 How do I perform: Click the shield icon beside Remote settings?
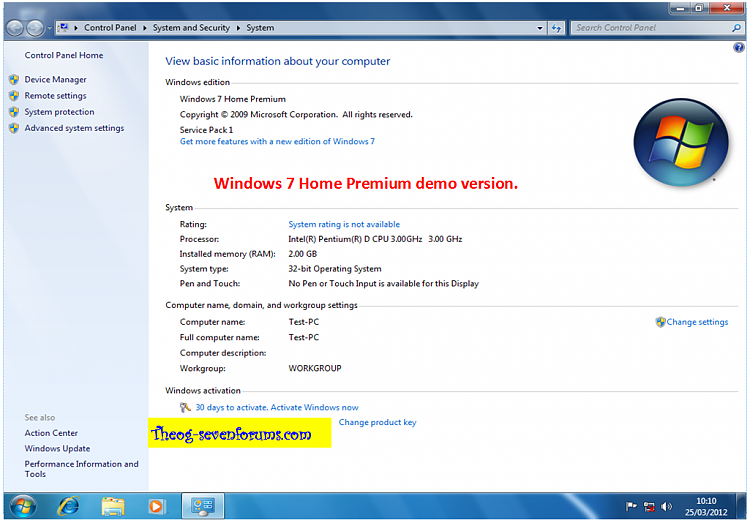(14, 96)
